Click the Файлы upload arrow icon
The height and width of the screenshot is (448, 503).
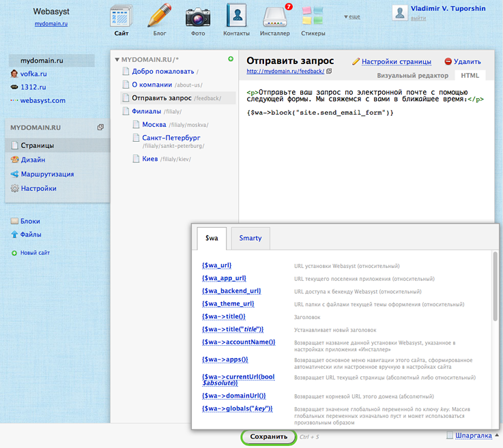pos(14,235)
